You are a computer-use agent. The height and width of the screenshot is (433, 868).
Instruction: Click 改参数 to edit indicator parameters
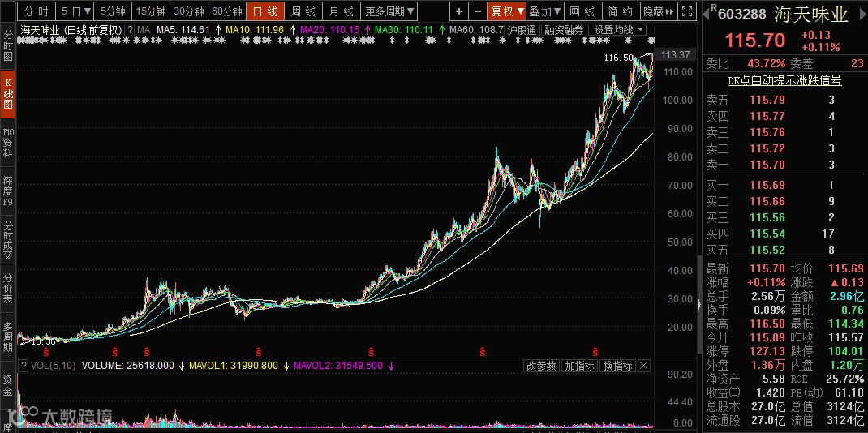pos(541,366)
